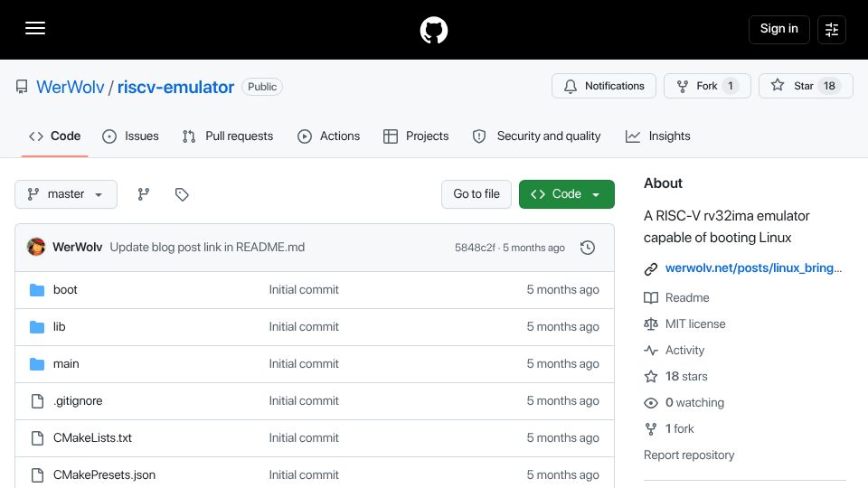Click the Notifications bell button

[x=603, y=86]
